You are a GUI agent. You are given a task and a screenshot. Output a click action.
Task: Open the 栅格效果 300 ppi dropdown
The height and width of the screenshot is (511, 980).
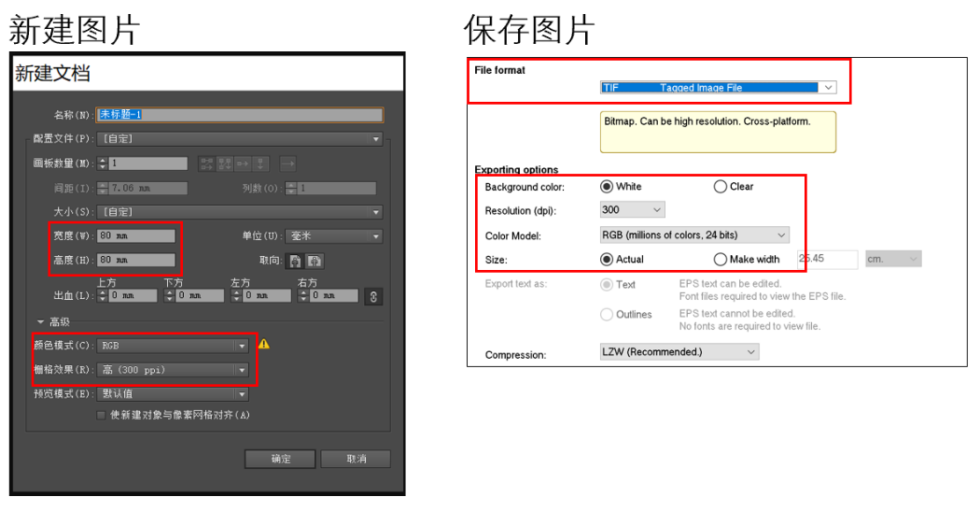[242, 370]
